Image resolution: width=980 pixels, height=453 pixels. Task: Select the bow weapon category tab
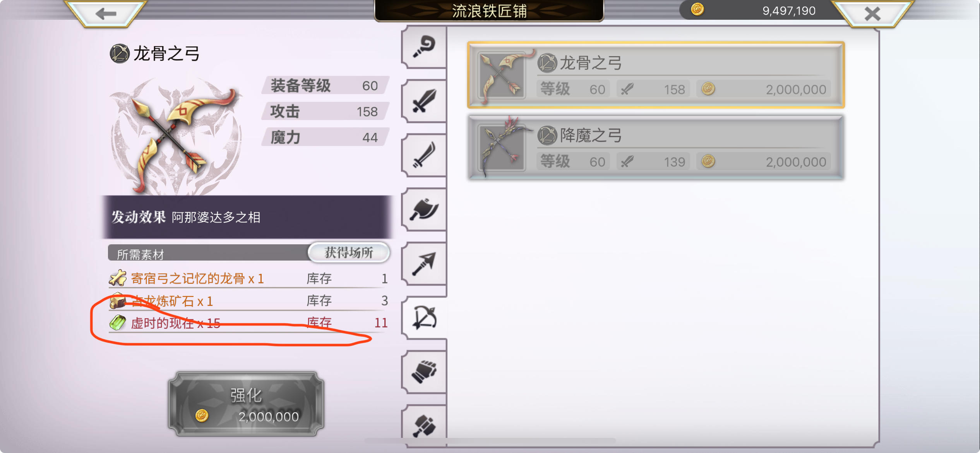pyautogui.click(x=424, y=318)
